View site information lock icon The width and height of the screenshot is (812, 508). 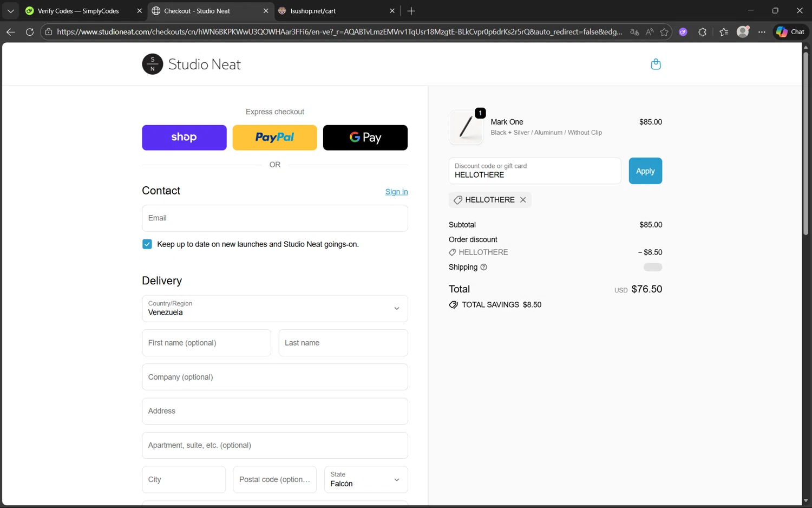click(48, 32)
